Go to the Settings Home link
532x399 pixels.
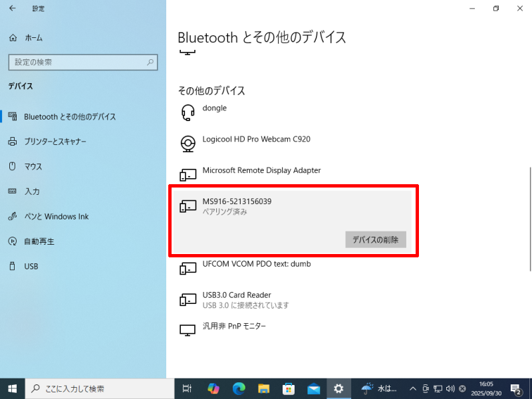click(x=33, y=38)
